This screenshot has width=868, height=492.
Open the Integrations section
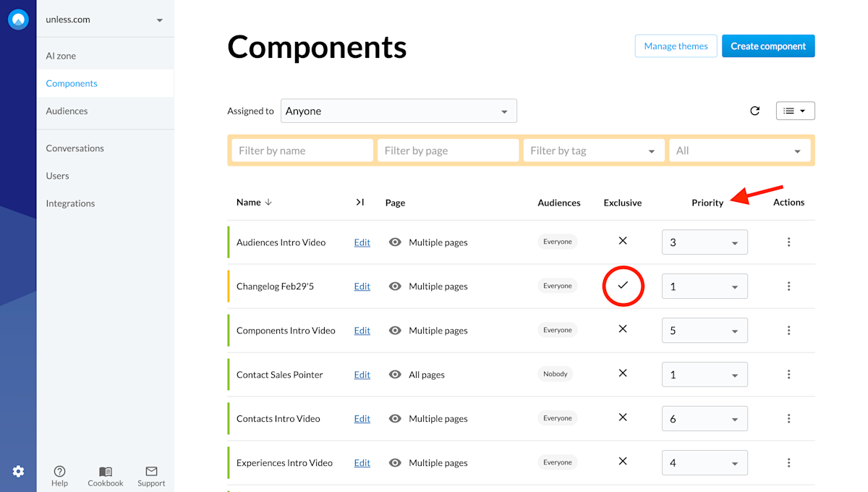point(70,203)
